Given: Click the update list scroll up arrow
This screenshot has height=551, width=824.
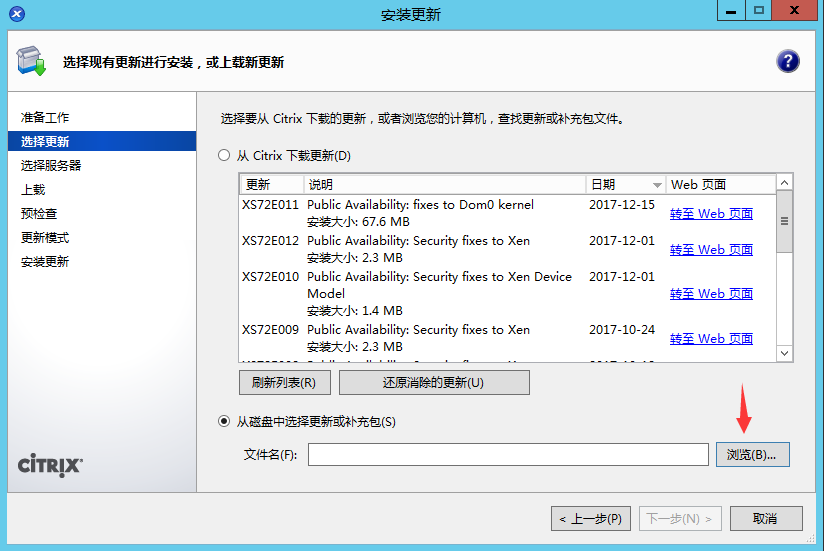Looking at the screenshot, I should coord(784,183).
